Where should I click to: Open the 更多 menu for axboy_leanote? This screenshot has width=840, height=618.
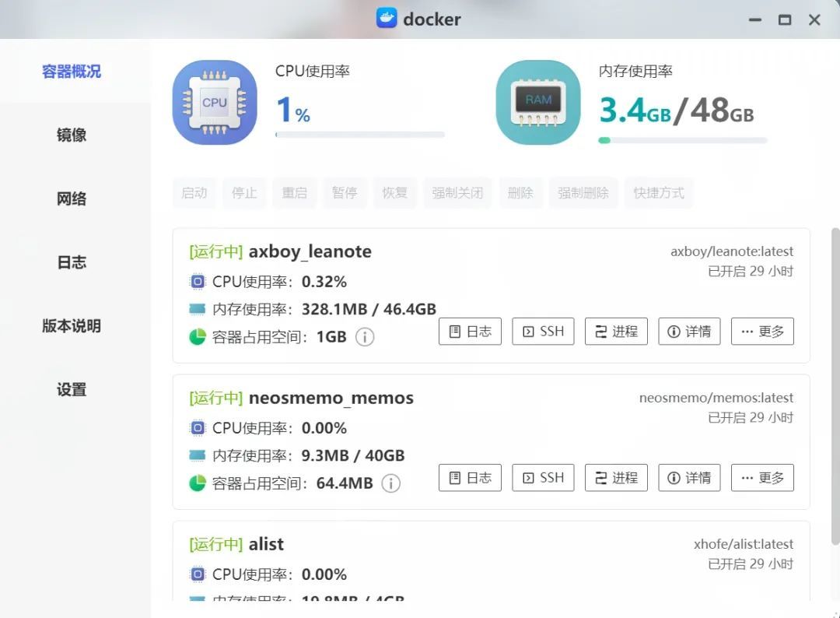pos(762,332)
